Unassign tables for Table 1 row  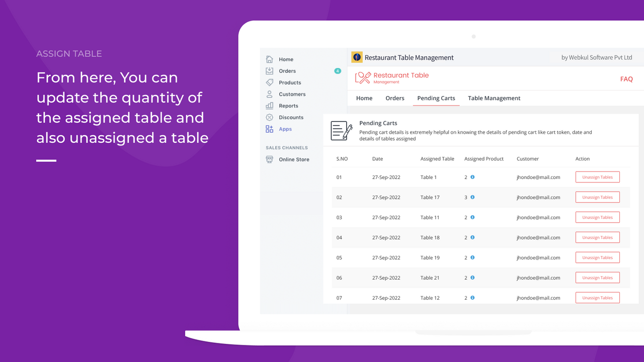click(x=597, y=177)
